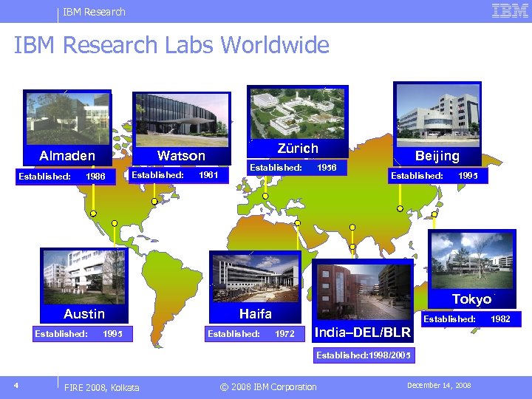Select the 'Tokyo' label
Image resolution: width=532 pixels, height=399 pixels.
click(472, 299)
